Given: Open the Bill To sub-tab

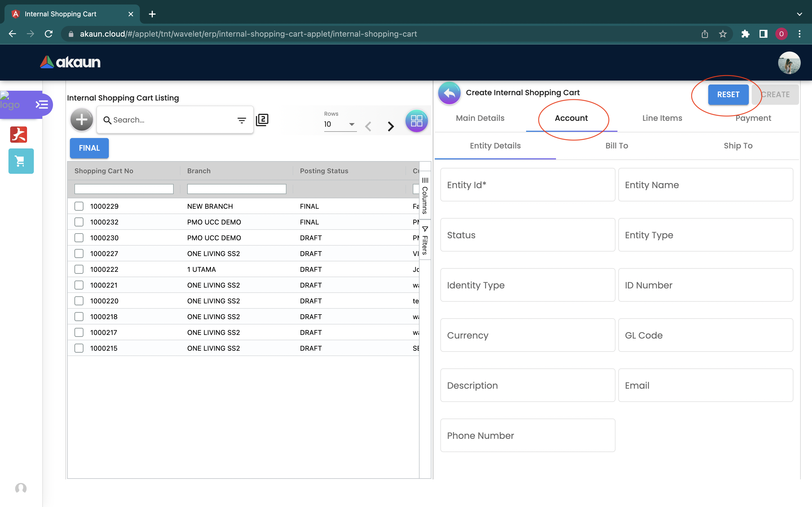Looking at the screenshot, I should (616, 146).
